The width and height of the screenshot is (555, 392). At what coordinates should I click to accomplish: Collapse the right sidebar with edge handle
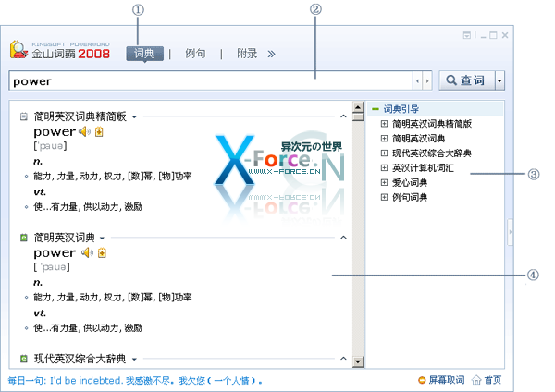coord(510,232)
